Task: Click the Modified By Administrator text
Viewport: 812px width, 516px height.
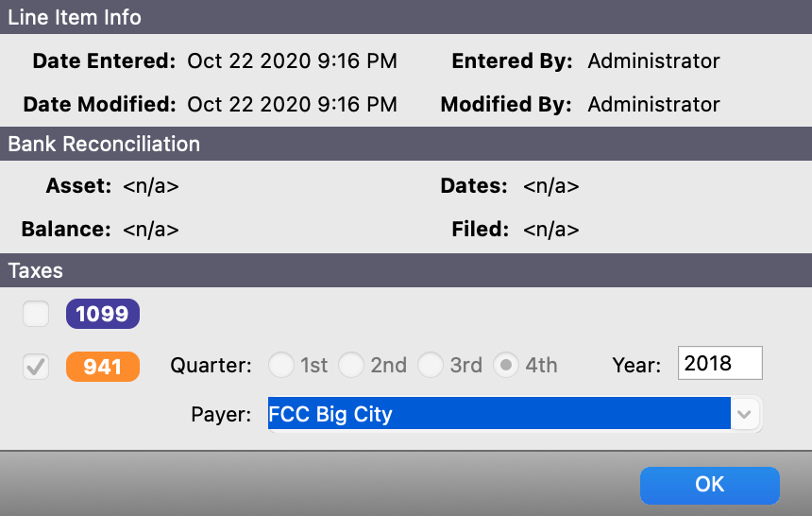Action: (x=653, y=104)
